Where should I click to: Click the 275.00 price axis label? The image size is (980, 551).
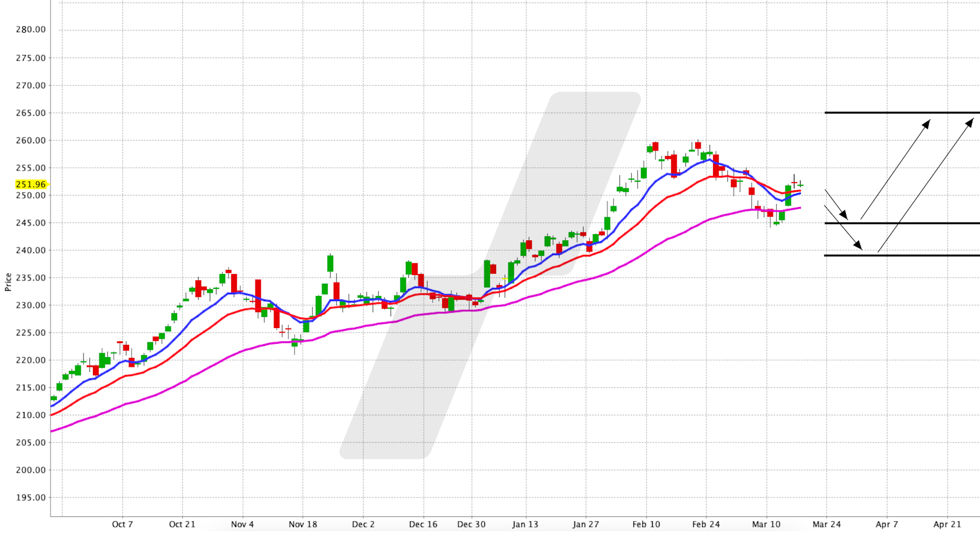point(31,58)
